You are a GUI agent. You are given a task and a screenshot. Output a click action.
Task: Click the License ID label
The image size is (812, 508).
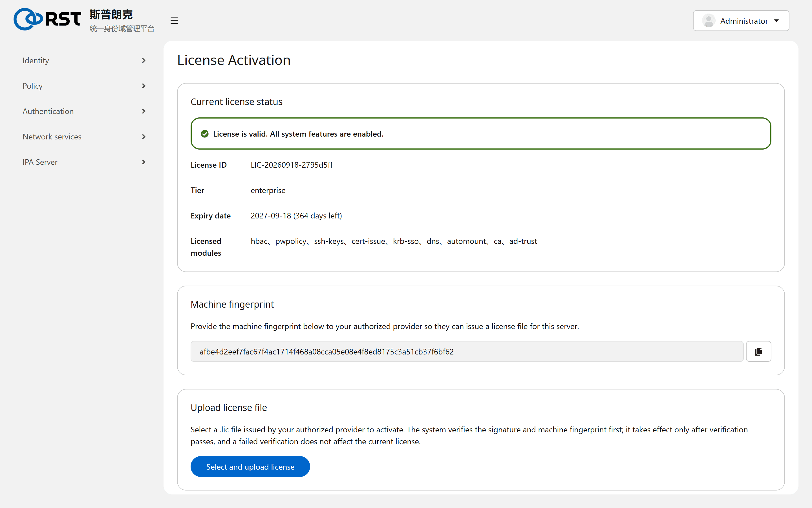(209, 165)
